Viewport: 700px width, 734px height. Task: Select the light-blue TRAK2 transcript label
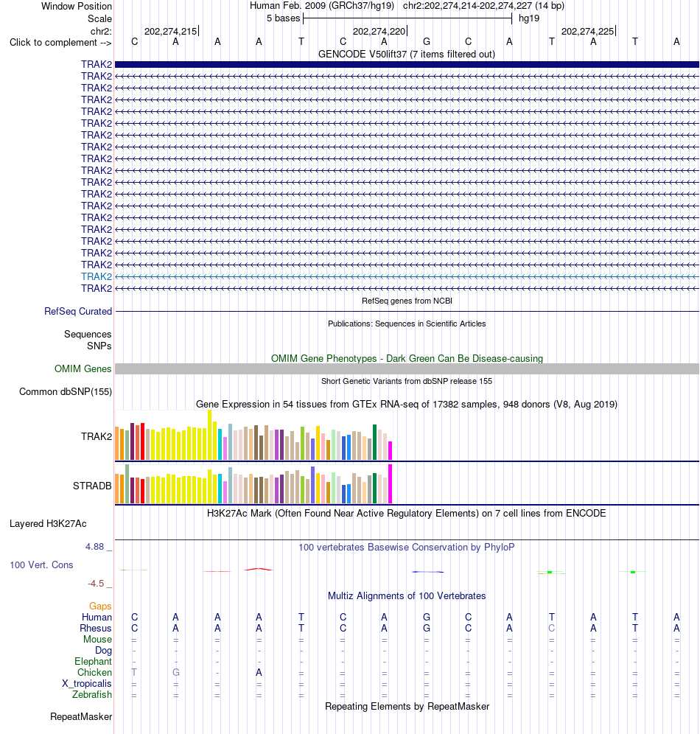click(97, 276)
